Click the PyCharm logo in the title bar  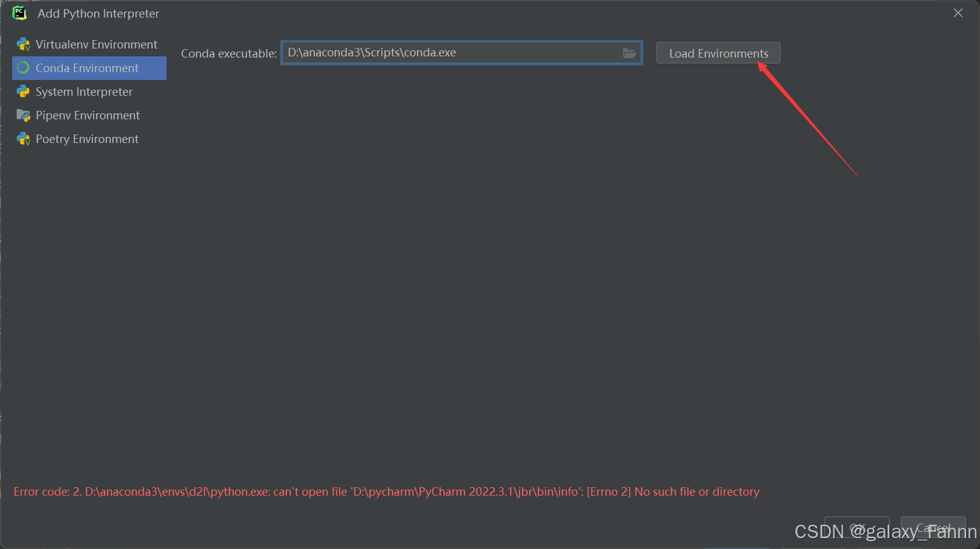tap(19, 13)
